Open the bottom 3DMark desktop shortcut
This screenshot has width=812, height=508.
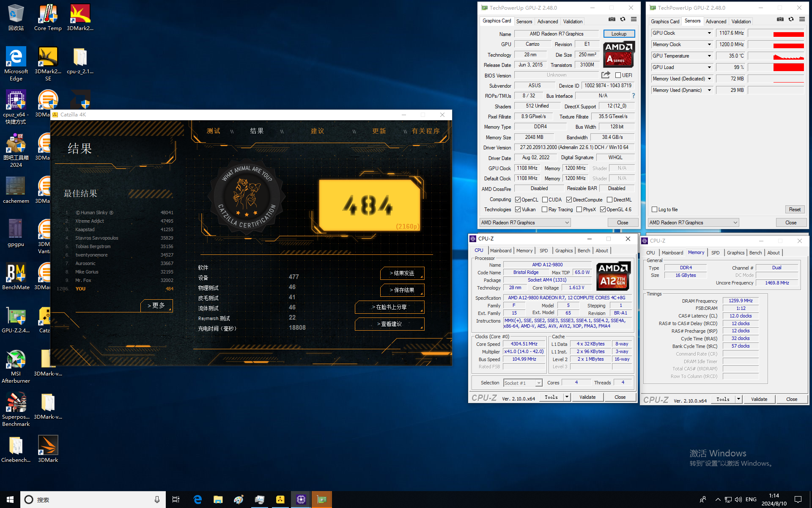(48, 449)
